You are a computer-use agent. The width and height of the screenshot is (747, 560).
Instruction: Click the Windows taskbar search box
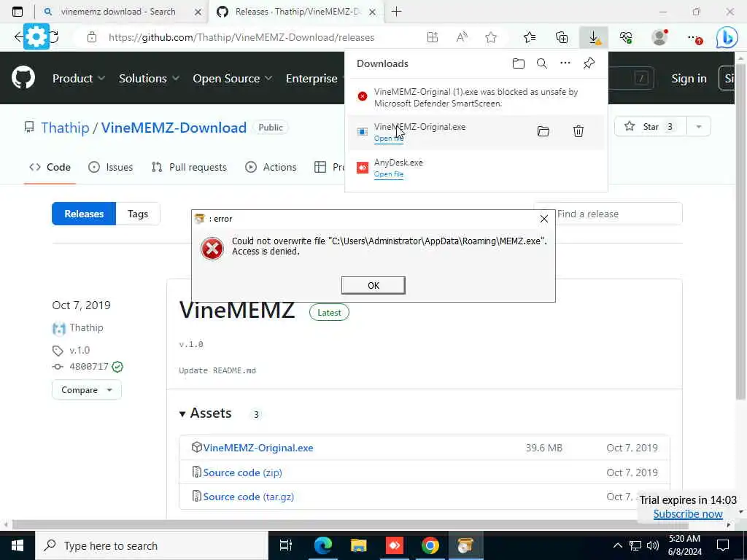[x=152, y=545]
